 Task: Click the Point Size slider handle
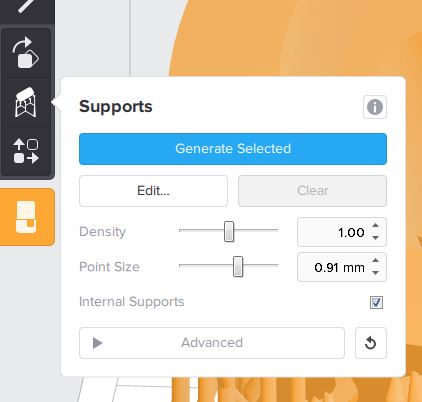[x=238, y=266]
